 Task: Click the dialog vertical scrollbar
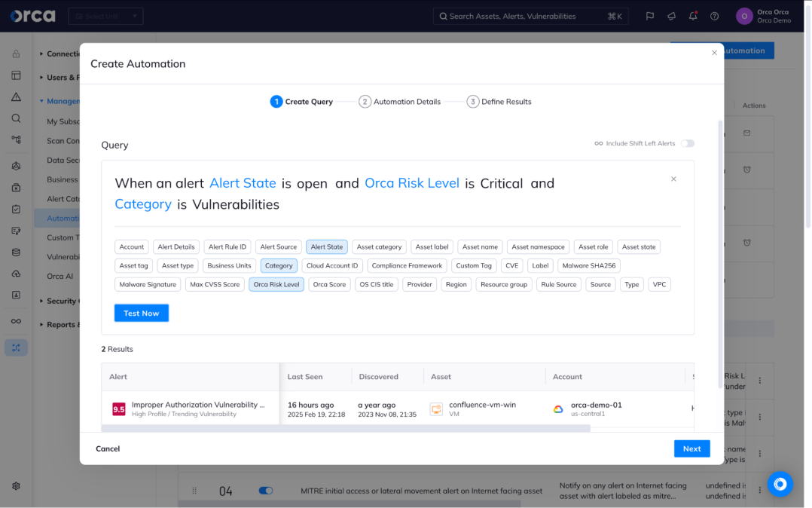pyautogui.click(x=720, y=254)
